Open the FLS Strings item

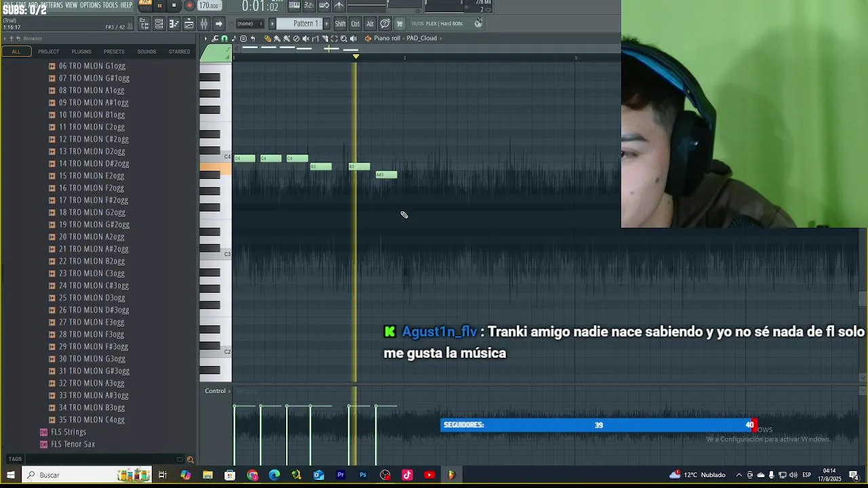68,432
